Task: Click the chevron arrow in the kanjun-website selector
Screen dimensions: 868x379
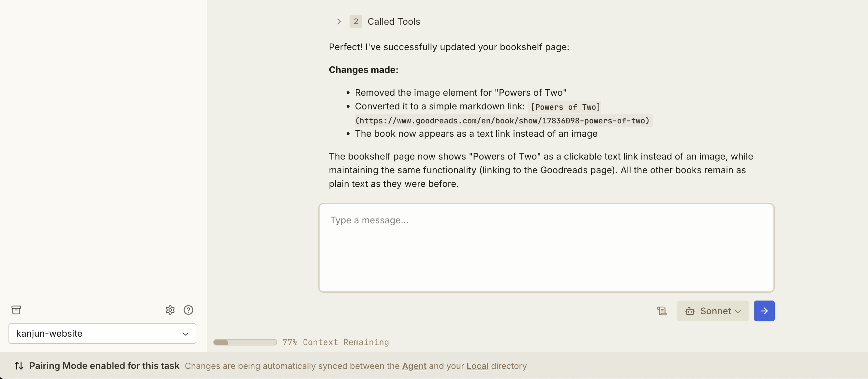Action: tap(185, 333)
